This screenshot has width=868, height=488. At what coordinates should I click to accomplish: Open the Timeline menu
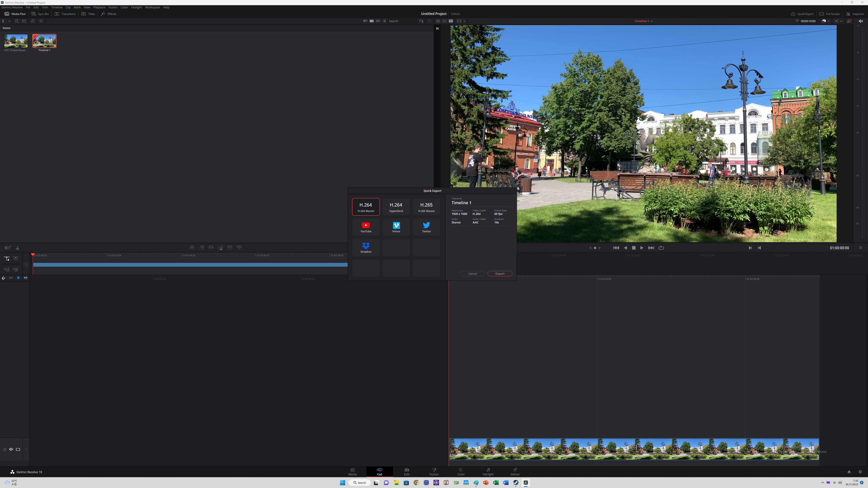pyautogui.click(x=57, y=7)
